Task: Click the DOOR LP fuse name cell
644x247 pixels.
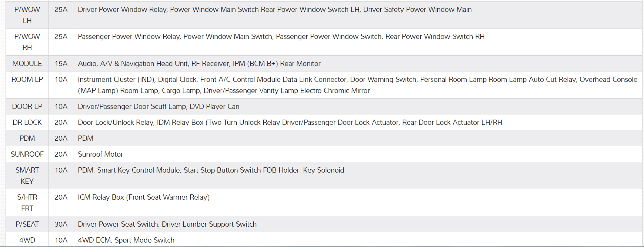Action: (27, 106)
